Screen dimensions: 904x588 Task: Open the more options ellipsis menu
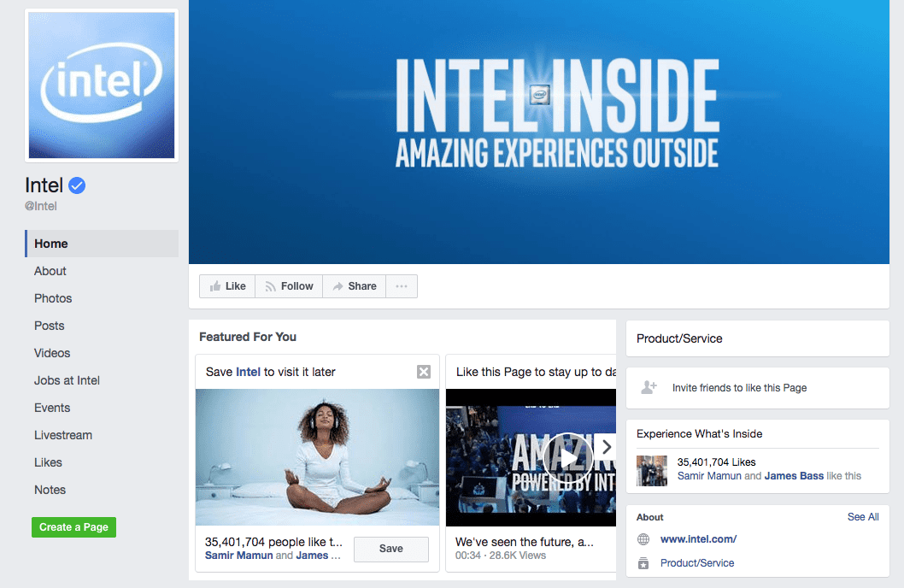tap(401, 285)
